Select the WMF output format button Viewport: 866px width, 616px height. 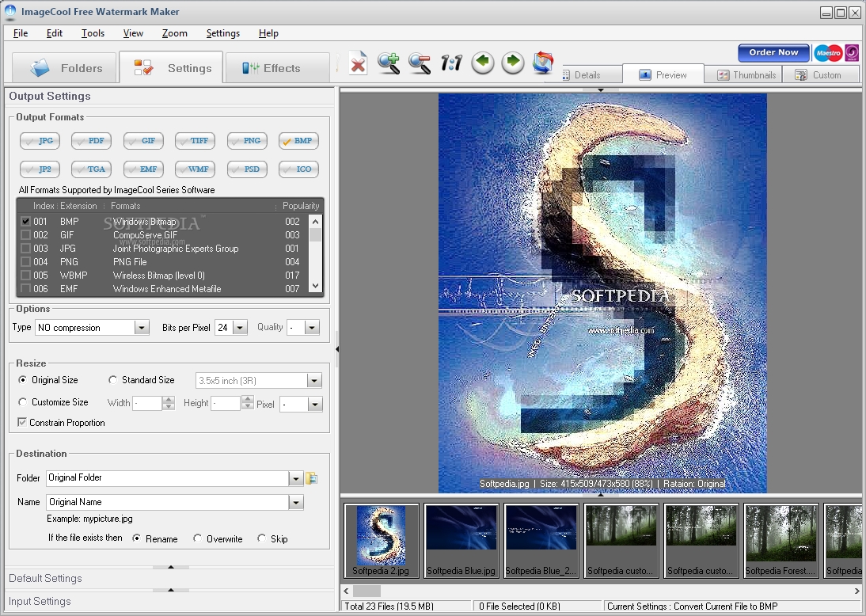tap(195, 169)
